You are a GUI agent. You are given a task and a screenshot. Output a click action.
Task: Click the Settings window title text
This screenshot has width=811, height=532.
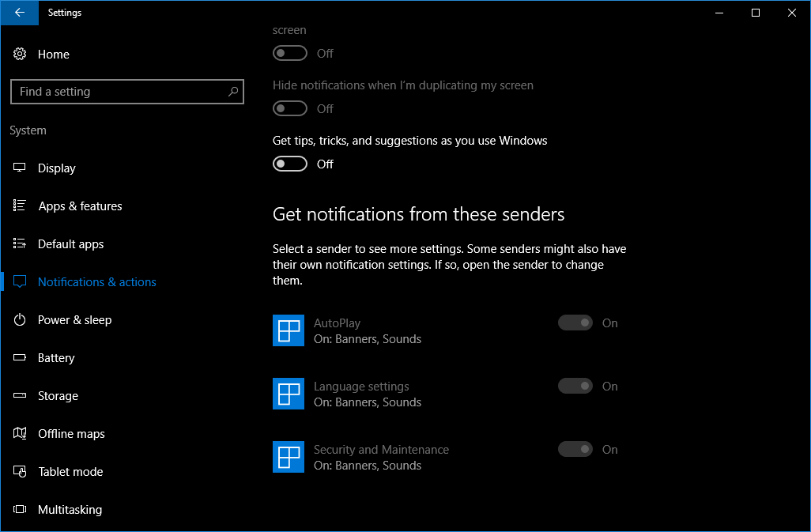tap(65, 13)
